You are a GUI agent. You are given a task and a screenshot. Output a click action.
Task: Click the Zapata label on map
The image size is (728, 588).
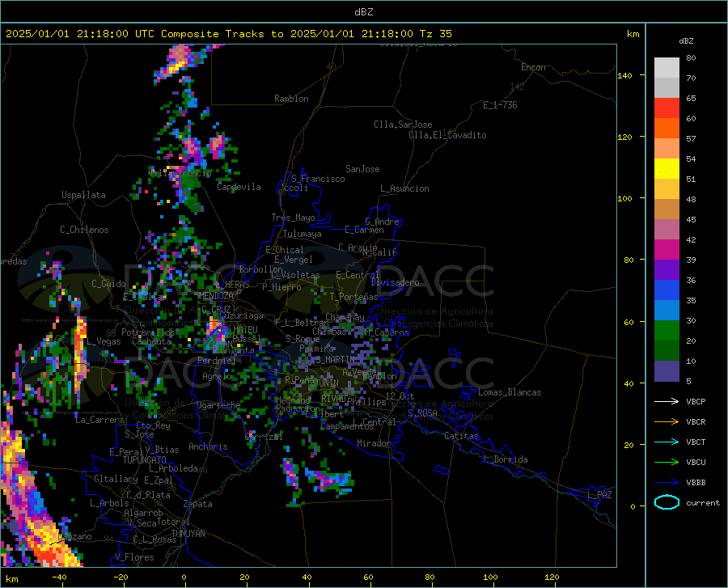[x=198, y=504]
